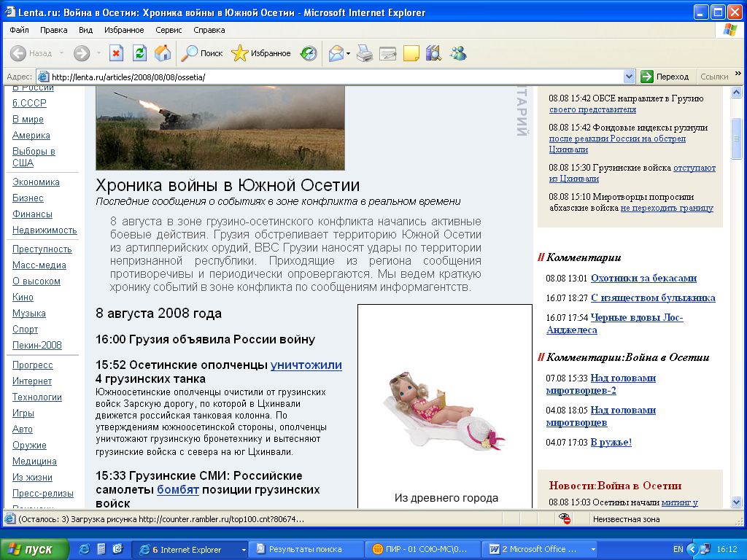This screenshot has width=747, height=560.
Task: Open the Сервис menu
Action: coord(169,30)
